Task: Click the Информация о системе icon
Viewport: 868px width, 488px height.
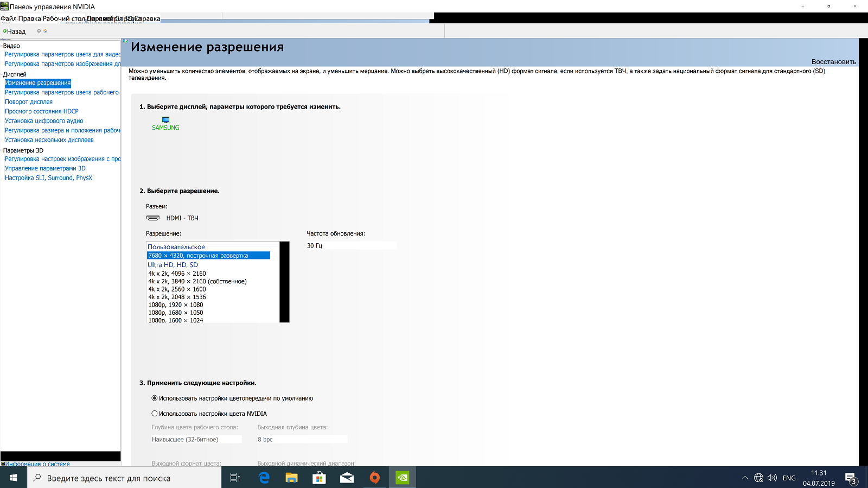Action: click(3, 464)
